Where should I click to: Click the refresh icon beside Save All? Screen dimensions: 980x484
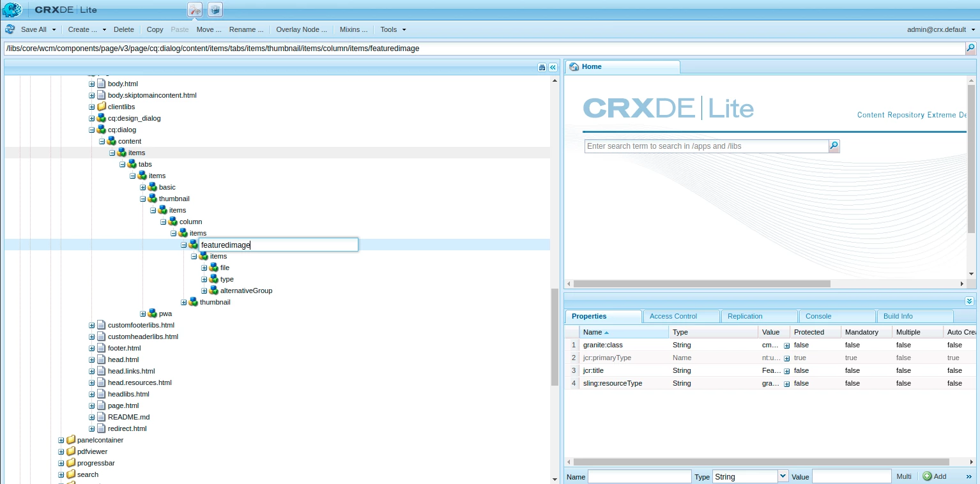(10, 29)
